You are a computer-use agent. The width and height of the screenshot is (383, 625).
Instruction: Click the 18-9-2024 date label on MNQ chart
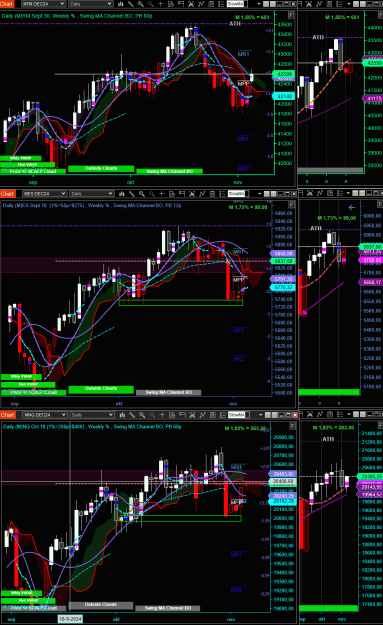point(70,619)
